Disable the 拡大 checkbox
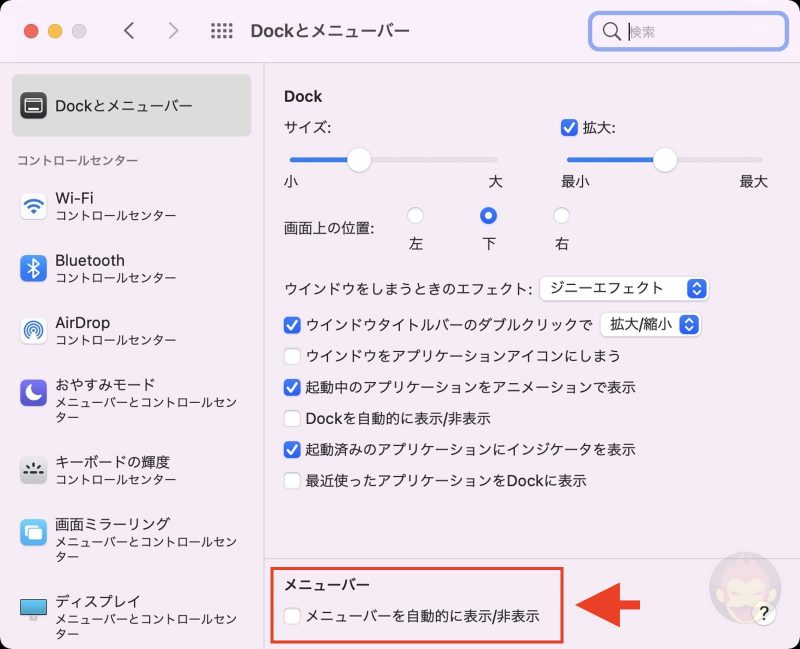This screenshot has height=649, width=800. point(569,128)
